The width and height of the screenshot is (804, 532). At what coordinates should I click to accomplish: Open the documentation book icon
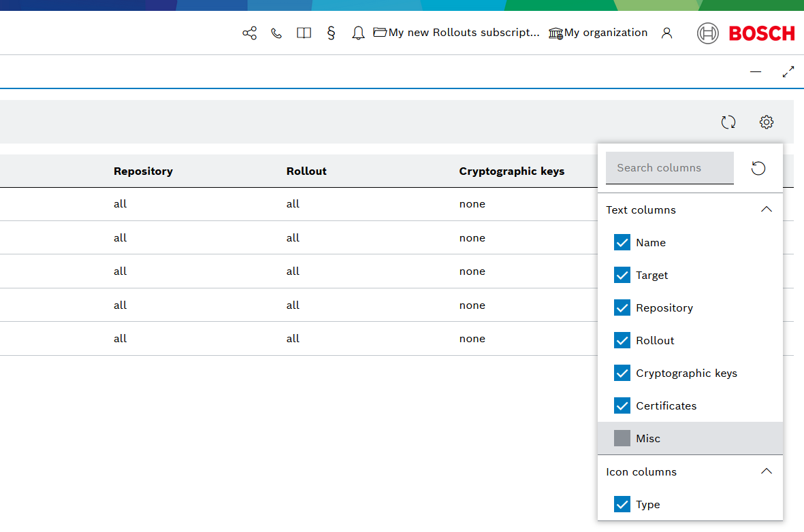pyautogui.click(x=304, y=33)
